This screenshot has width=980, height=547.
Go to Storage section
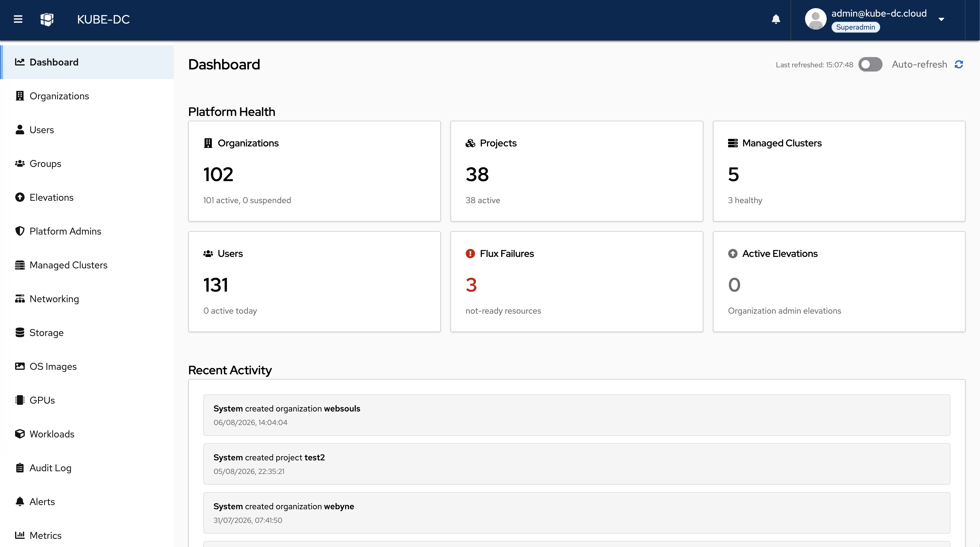pyautogui.click(x=87, y=333)
